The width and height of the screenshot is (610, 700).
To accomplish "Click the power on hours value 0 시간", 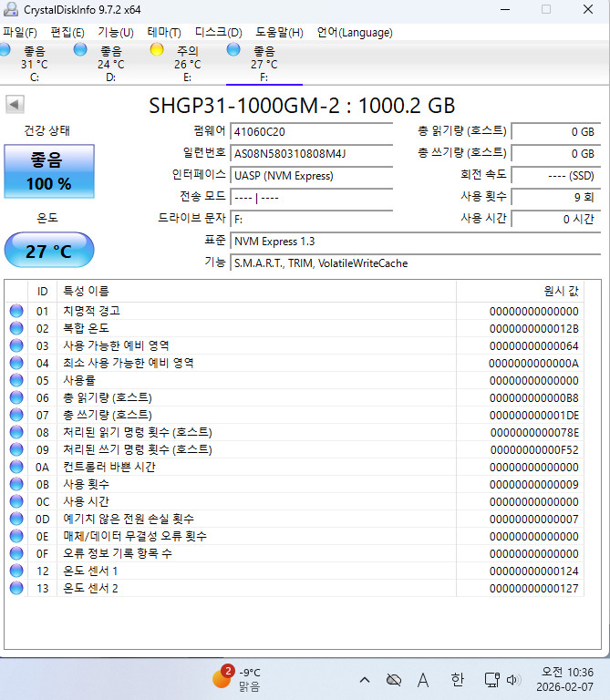I will 556,219.
